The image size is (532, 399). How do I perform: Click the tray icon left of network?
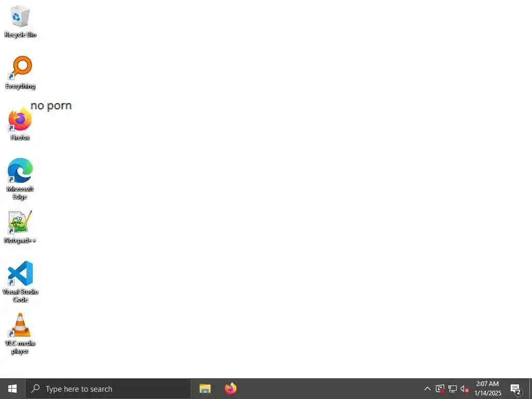(440, 389)
